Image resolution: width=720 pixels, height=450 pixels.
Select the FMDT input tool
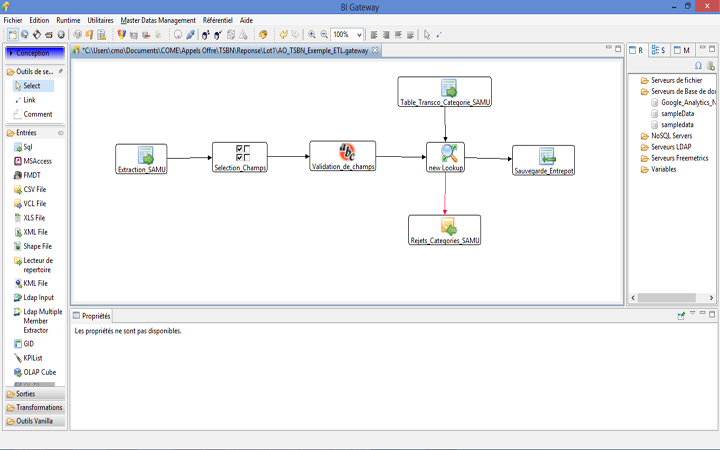click(27, 175)
